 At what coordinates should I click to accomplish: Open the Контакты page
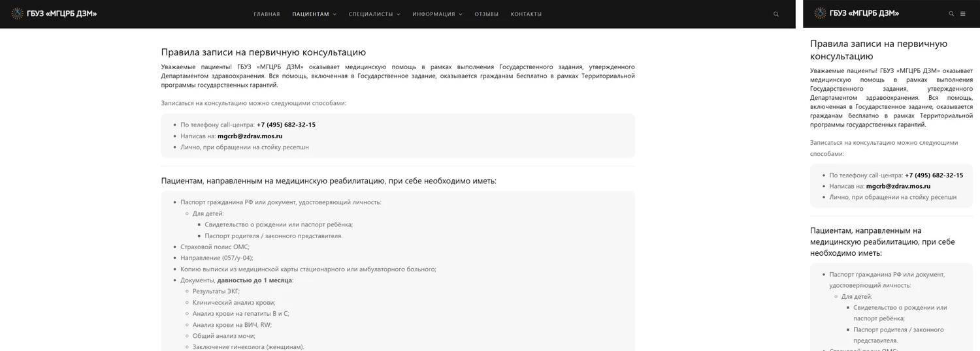pyautogui.click(x=526, y=14)
